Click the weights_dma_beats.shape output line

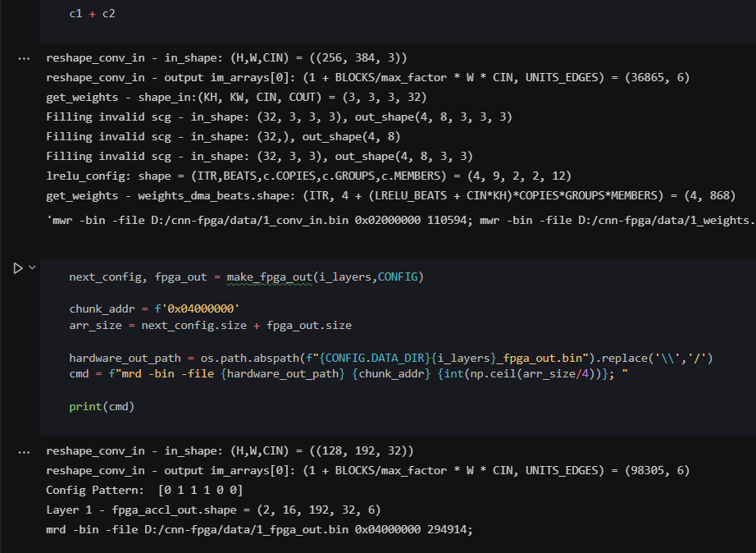pyautogui.click(x=394, y=196)
